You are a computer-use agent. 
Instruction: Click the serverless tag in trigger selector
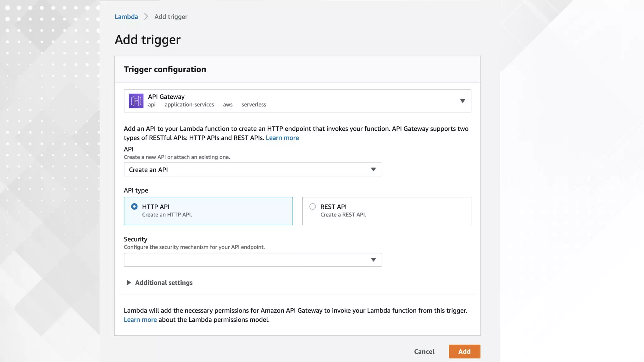(253, 105)
